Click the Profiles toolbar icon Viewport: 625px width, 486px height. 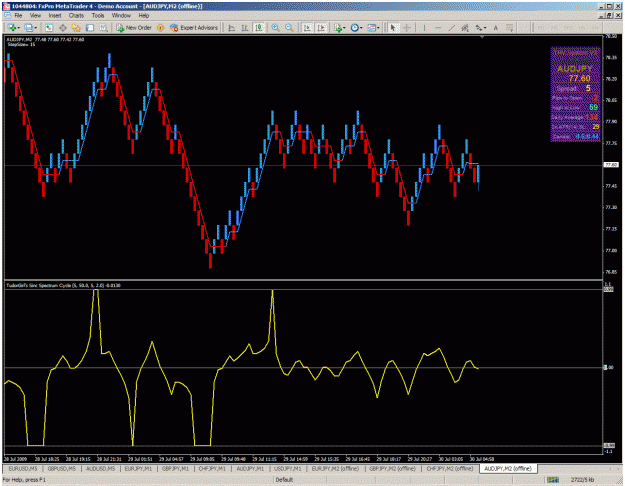point(28,28)
